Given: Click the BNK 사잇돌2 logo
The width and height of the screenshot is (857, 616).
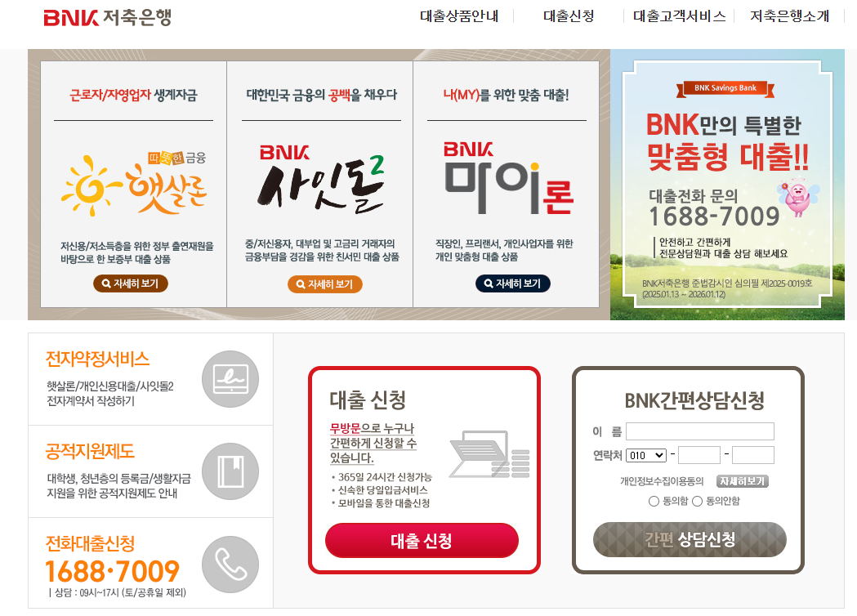Looking at the screenshot, I should pyautogui.click(x=321, y=179).
